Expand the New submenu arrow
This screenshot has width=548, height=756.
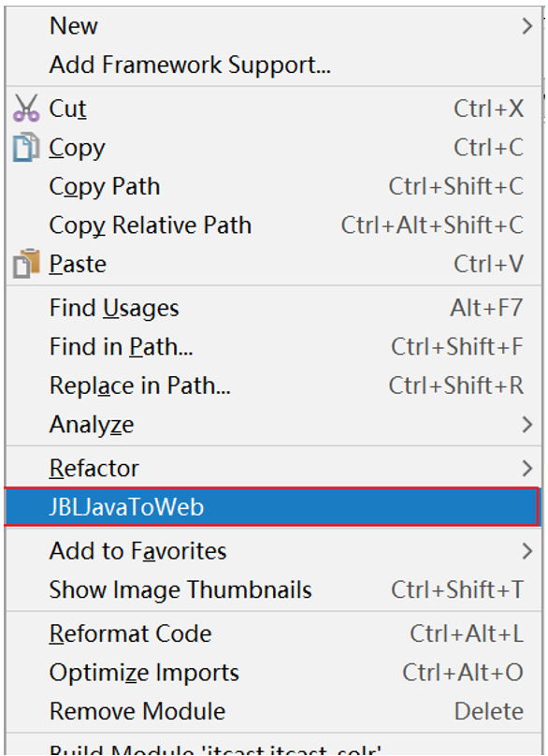pyautogui.click(x=527, y=25)
